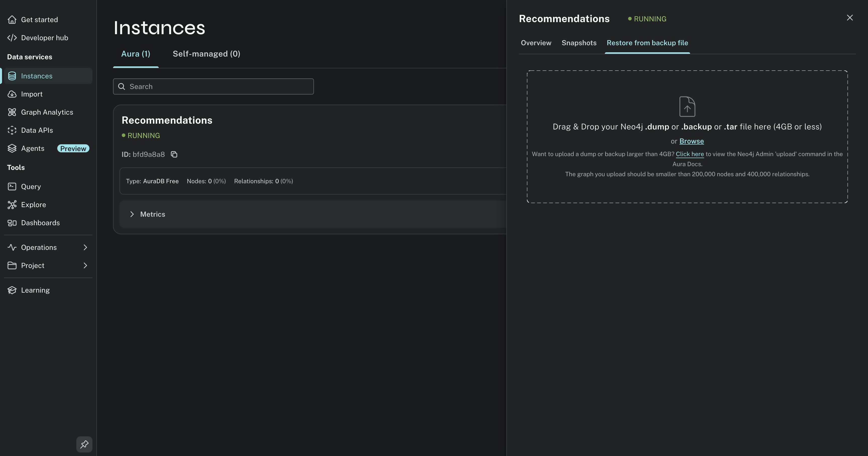Viewport: 868px width, 456px height.
Task: Copy the instance ID bfd9a8a8
Action: pos(174,154)
